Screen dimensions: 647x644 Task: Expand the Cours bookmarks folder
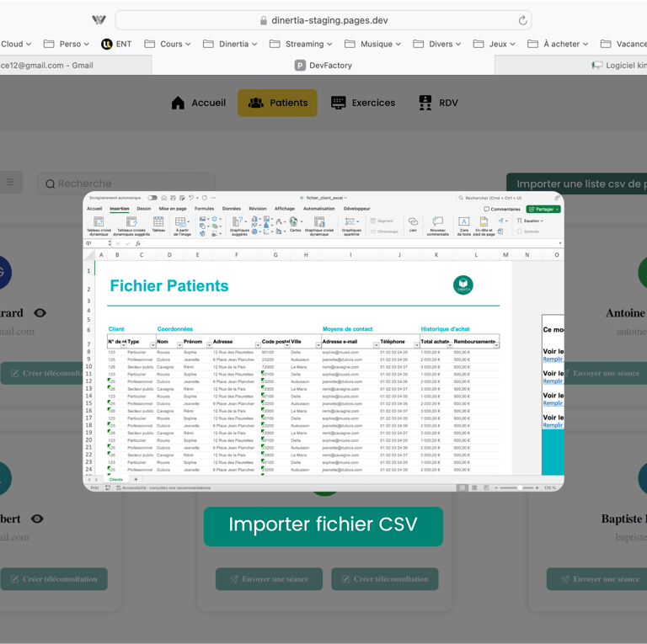point(167,44)
